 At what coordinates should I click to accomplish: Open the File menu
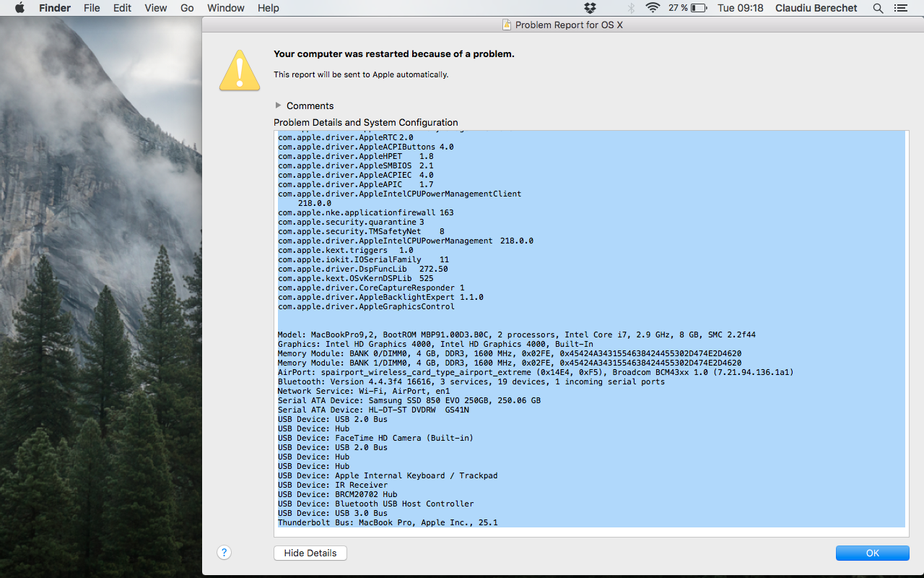(92, 8)
